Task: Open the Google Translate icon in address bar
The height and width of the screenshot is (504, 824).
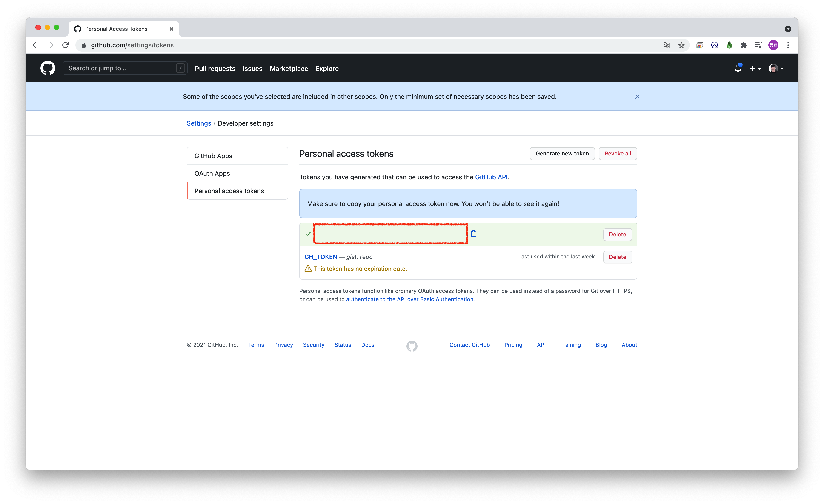Action: pyautogui.click(x=667, y=45)
